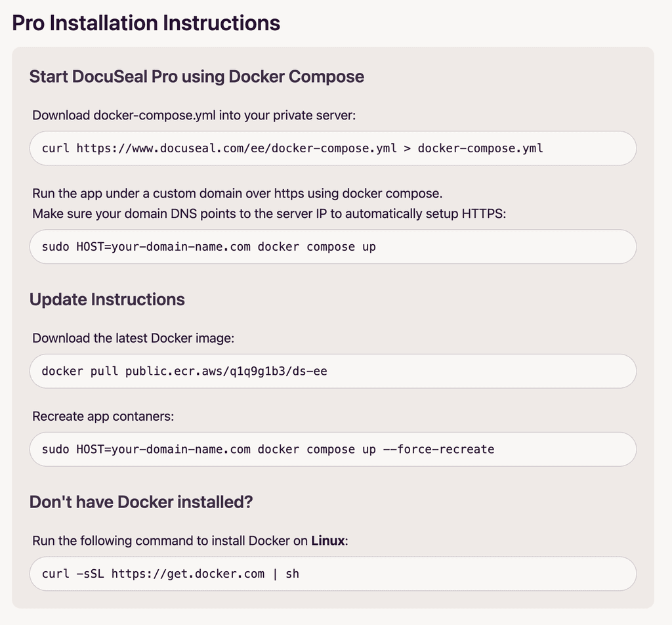Click the docker pull ds-ee command box

coord(333,371)
